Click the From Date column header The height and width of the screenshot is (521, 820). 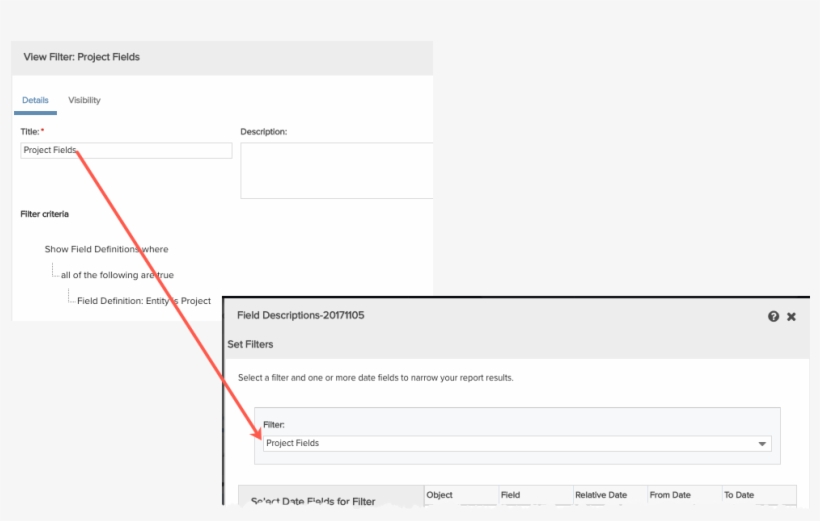pyautogui.click(x=672, y=495)
